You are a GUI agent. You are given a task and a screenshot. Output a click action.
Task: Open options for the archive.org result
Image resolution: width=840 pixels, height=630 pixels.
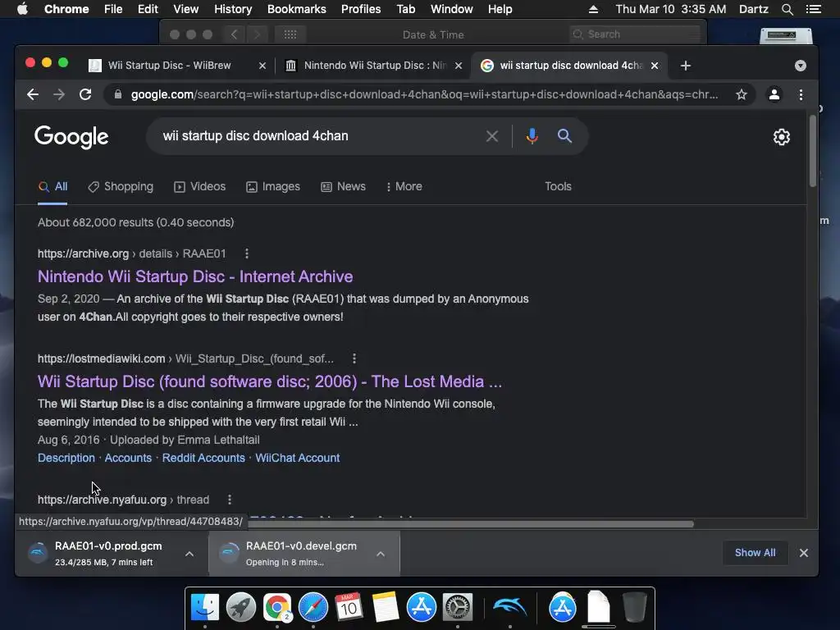[246, 253]
